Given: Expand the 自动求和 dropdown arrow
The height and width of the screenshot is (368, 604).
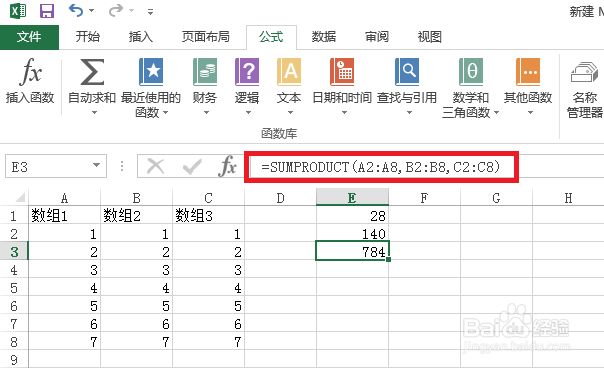Looking at the screenshot, I should click(94, 113).
